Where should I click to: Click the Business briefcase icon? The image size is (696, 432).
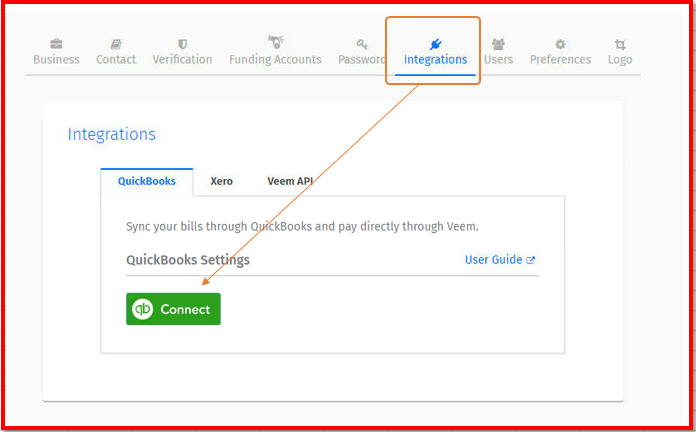[56, 44]
